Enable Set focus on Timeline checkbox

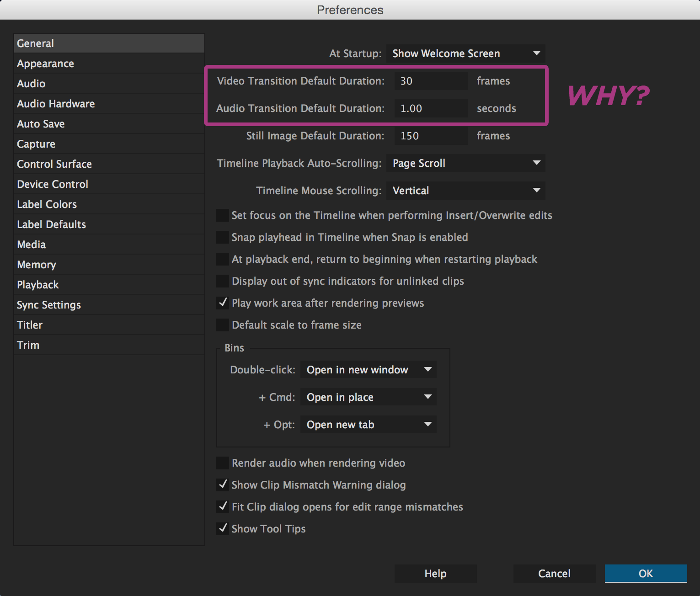pos(223,215)
